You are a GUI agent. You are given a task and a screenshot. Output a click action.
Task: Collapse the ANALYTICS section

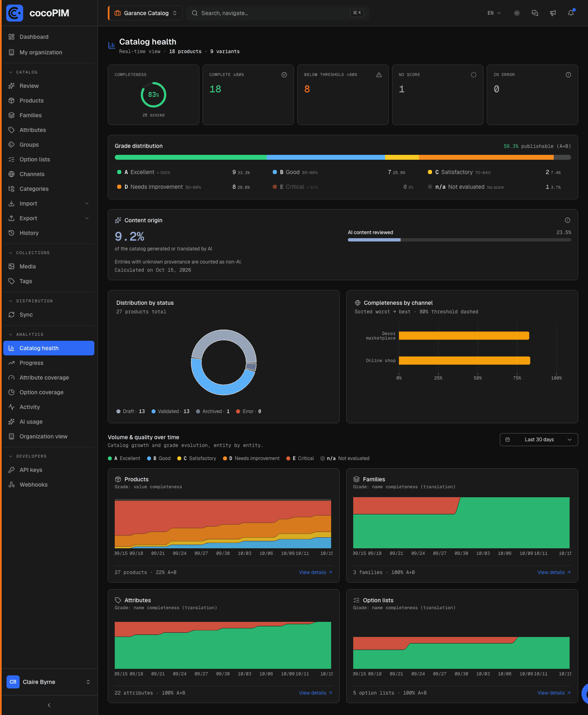[26, 335]
